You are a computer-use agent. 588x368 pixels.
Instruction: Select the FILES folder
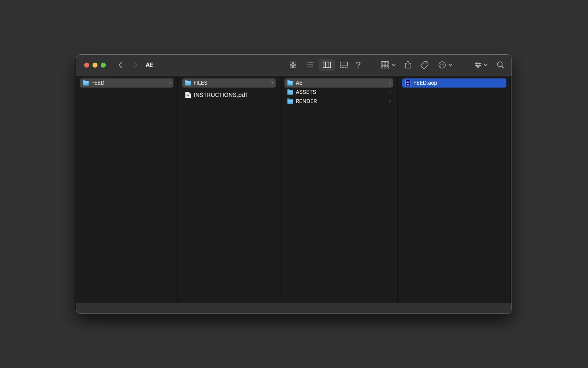click(200, 83)
